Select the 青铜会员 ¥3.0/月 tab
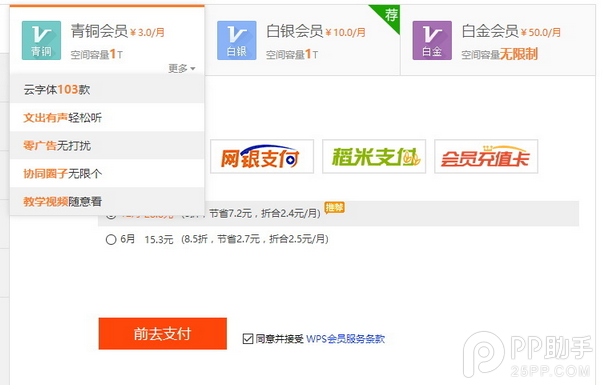603x385 pixels. click(x=107, y=40)
